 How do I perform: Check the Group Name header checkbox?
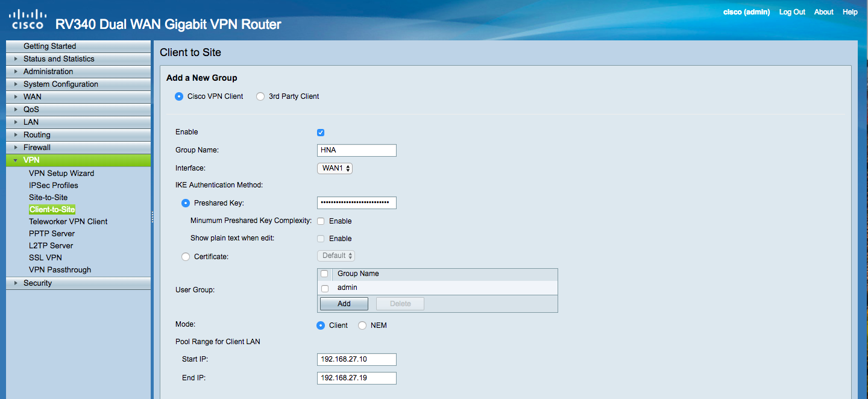(x=324, y=274)
